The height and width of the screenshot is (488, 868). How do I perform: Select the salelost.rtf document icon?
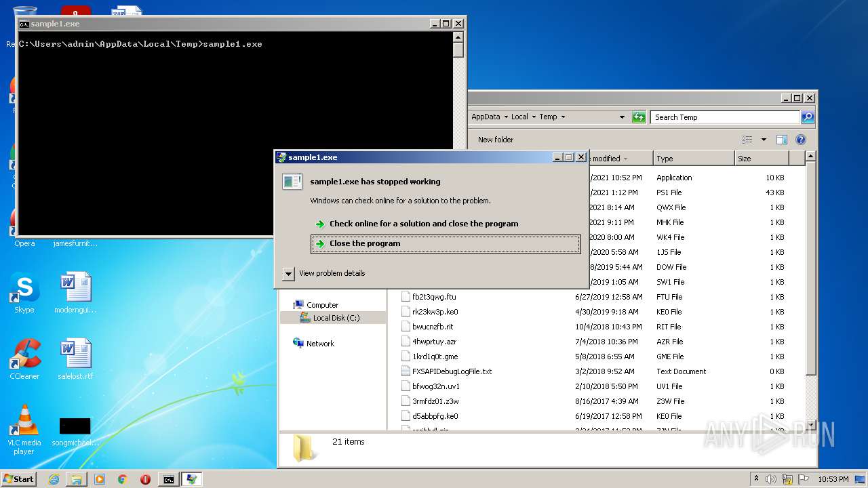coord(75,360)
